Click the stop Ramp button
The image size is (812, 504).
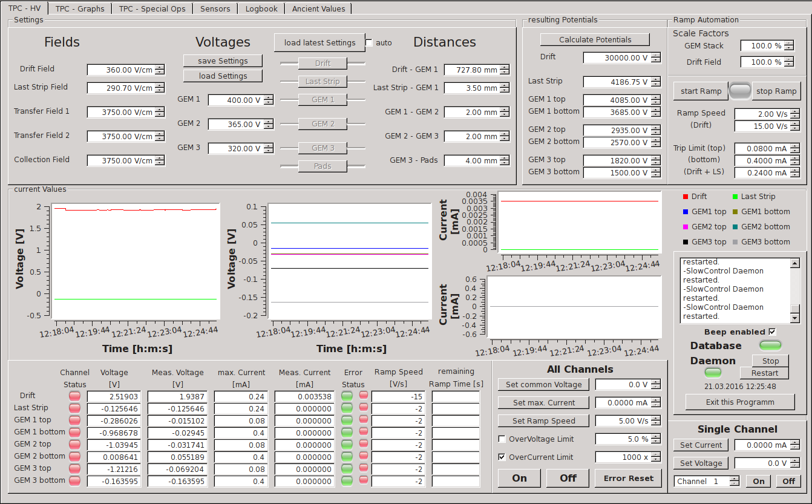tap(776, 91)
